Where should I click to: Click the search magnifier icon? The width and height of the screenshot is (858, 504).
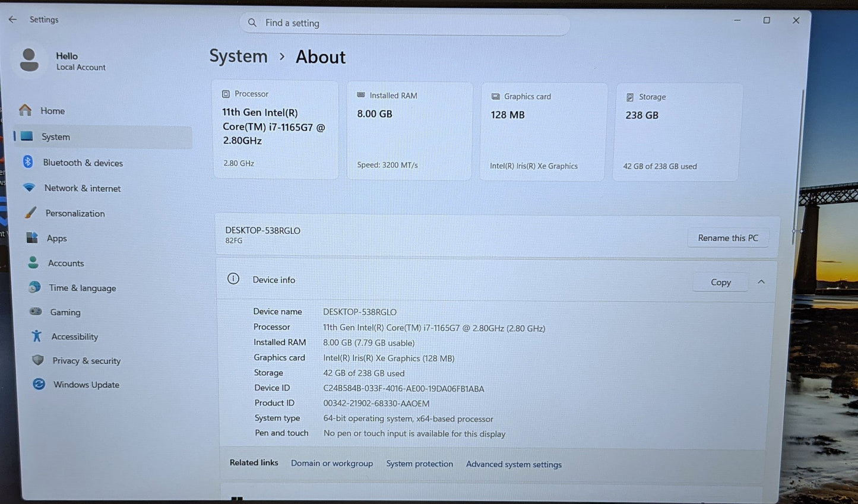(252, 23)
